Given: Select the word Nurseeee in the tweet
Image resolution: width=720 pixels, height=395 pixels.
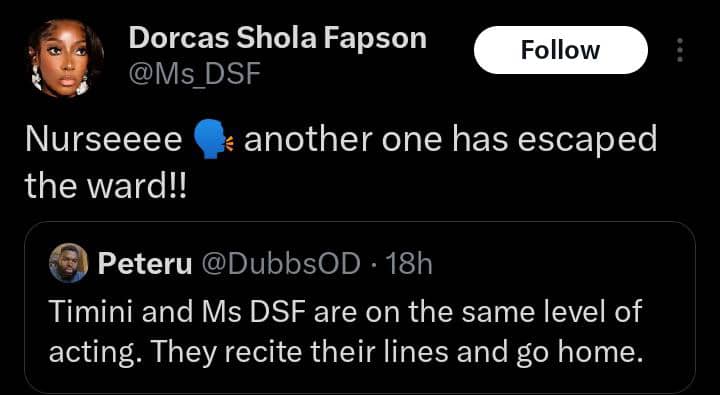Looking at the screenshot, I should click(104, 140).
